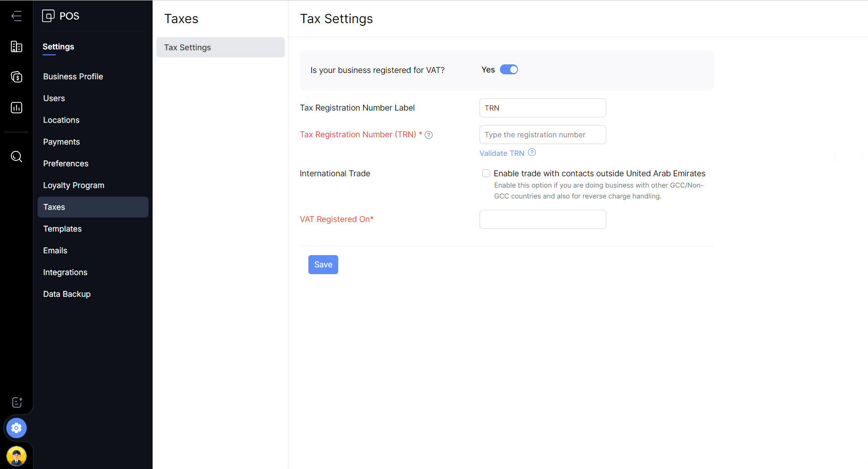
Task: Focus the registration number input field
Action: pyautogui.click(x=542, y=135)
